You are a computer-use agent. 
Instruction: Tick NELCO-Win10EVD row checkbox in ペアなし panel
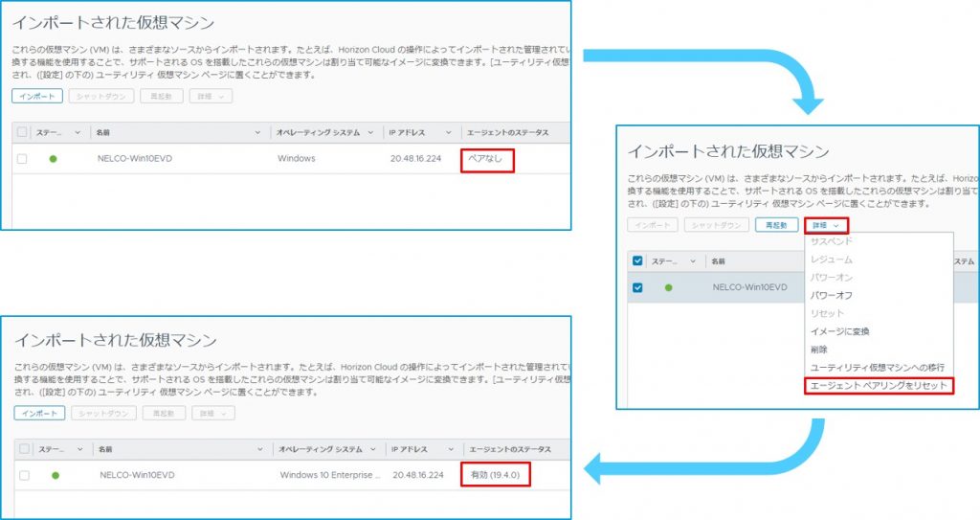tap(23, 159)
